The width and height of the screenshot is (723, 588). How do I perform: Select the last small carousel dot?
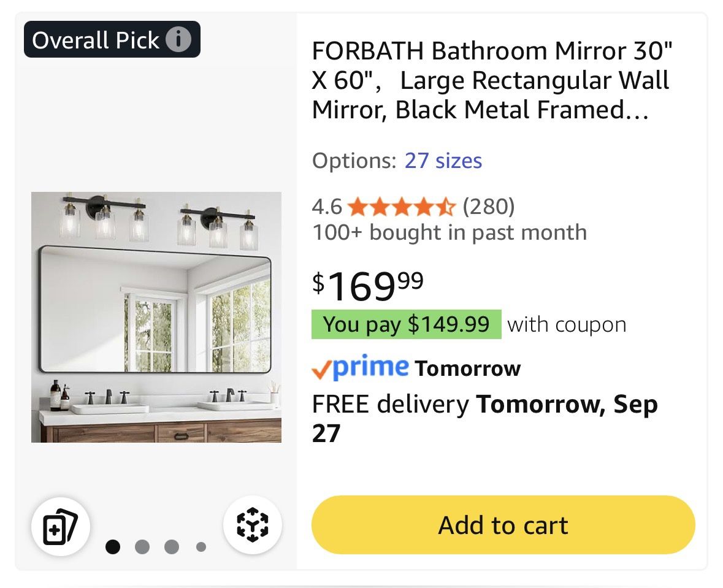tap(201, 546)
